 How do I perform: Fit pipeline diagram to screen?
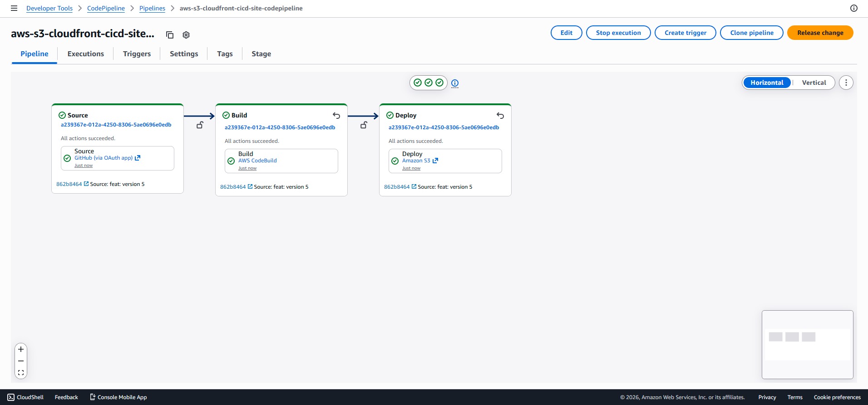(21, 373)
